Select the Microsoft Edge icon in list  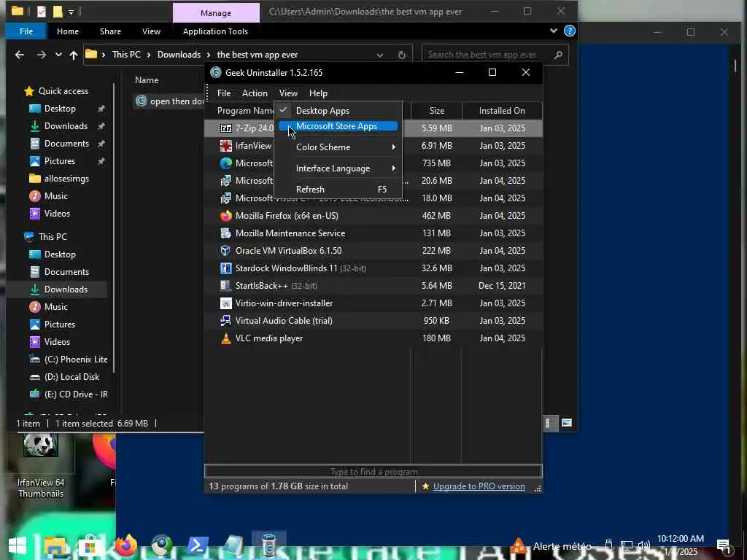click(x=226, y=163)
